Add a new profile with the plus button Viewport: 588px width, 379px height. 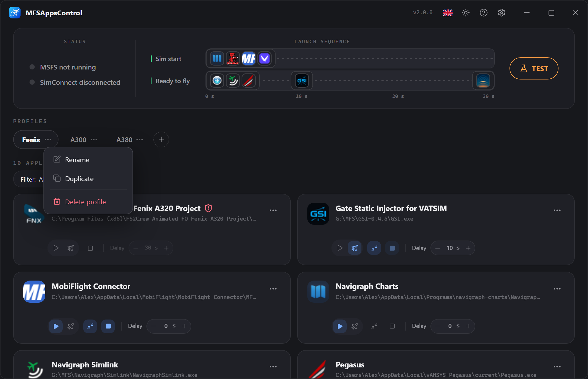pos(161,139)
